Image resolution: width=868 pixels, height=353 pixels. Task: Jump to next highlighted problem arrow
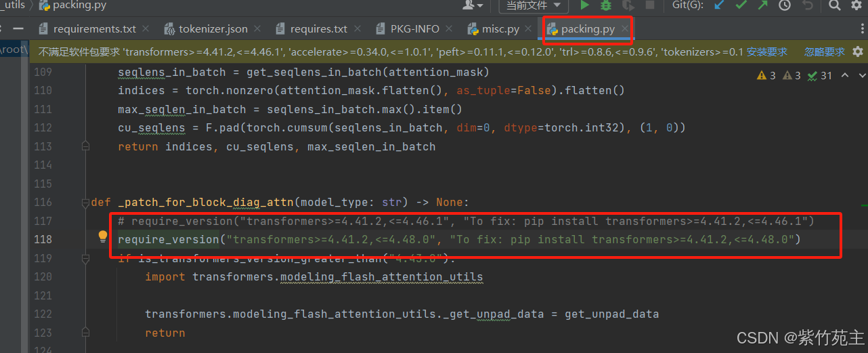tap(861, 75)
